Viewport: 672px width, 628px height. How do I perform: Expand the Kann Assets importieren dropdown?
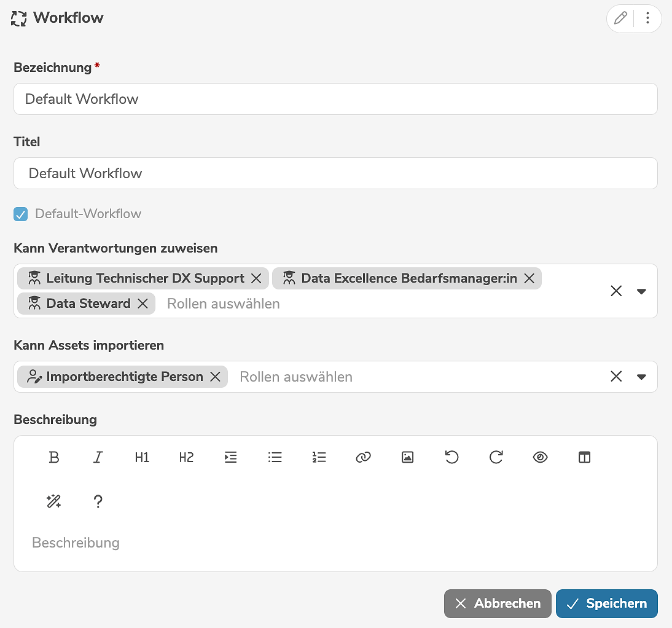tap(641, 377)
